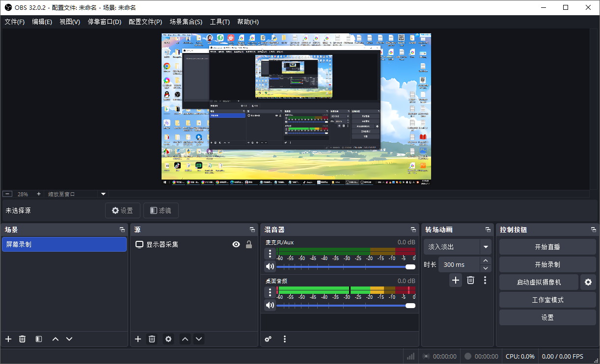The image size is (600, 364).
Task: Add a new scene with plus icon
Action: [x=8, y=339]
